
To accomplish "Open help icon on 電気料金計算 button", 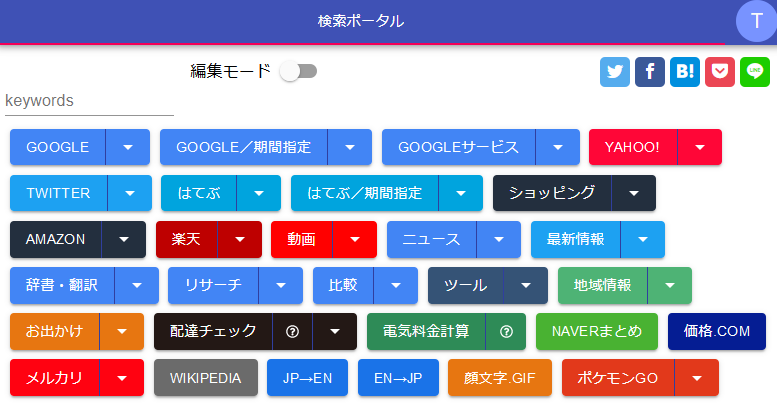I will [x=506, y=332].
